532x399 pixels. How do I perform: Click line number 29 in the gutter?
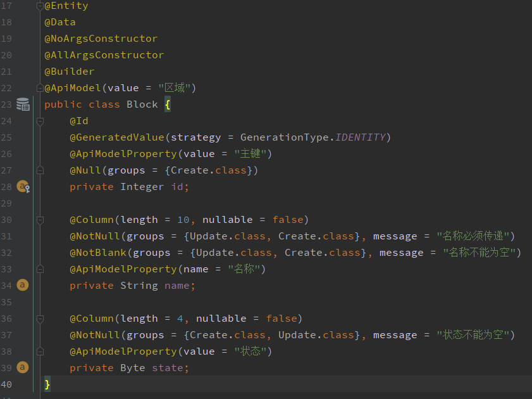click(6, 203)
